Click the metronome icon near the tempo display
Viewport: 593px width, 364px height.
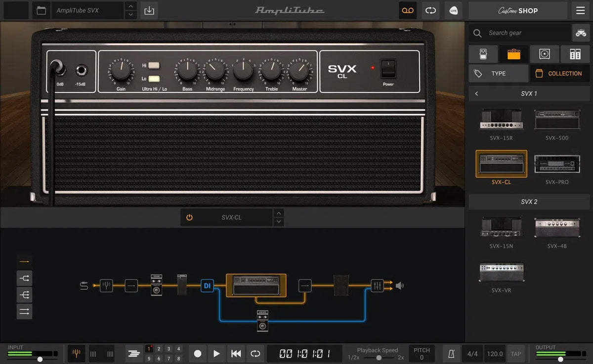[x=450, y=354]
